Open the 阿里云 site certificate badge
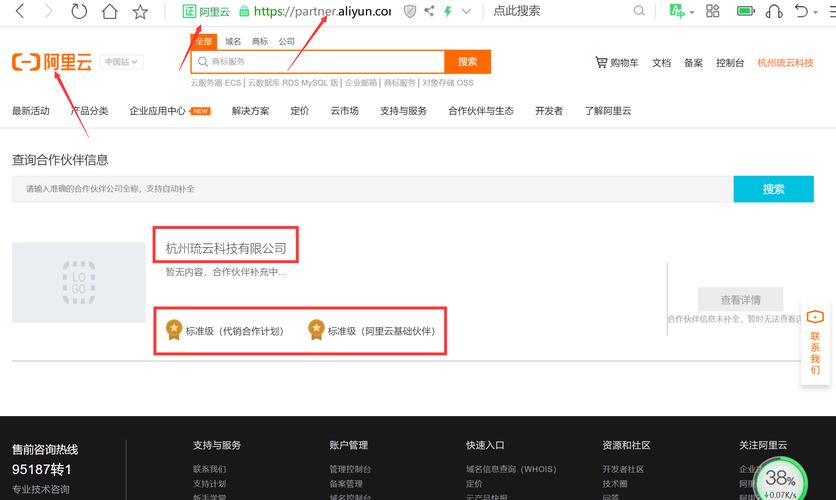Screen dimensions: 836x500 pyautogui.click(x=206, y=11)
